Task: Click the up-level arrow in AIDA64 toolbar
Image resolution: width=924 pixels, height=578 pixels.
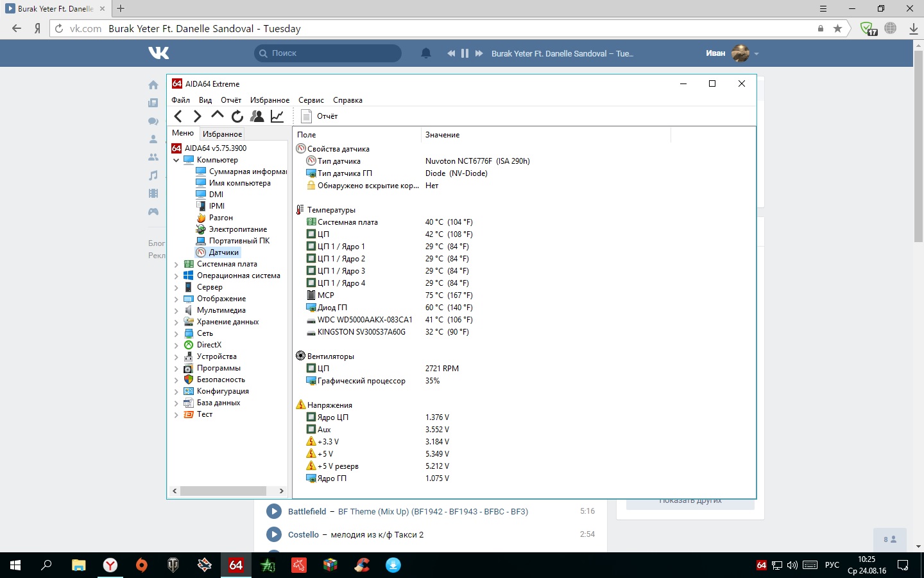Action: 218,116
